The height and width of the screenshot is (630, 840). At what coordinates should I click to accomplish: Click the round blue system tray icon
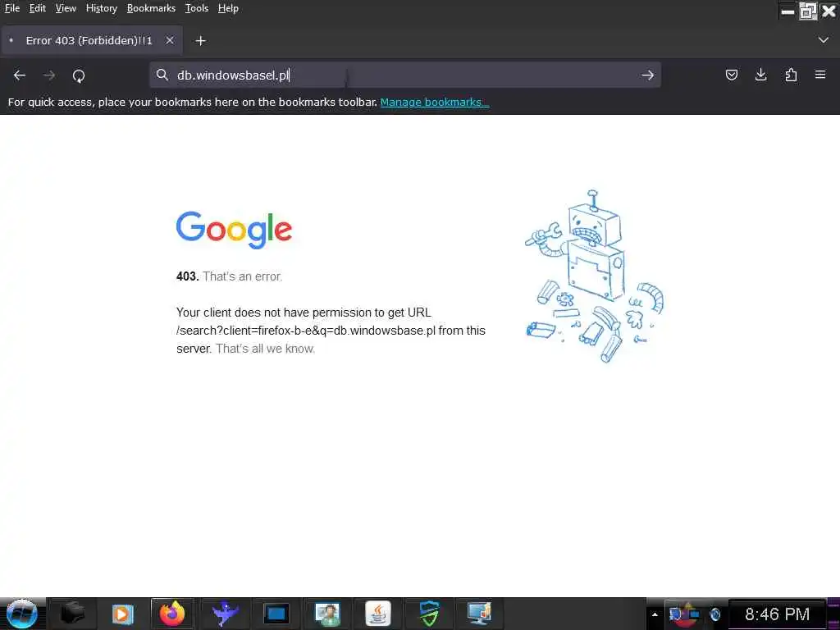pyautogui.click(x=714, y=614)
